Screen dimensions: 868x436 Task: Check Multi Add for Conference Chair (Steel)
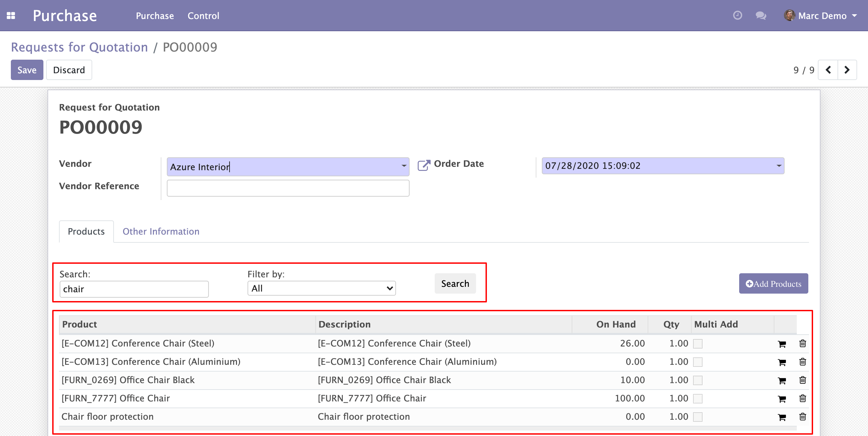[x=697, y=344]
